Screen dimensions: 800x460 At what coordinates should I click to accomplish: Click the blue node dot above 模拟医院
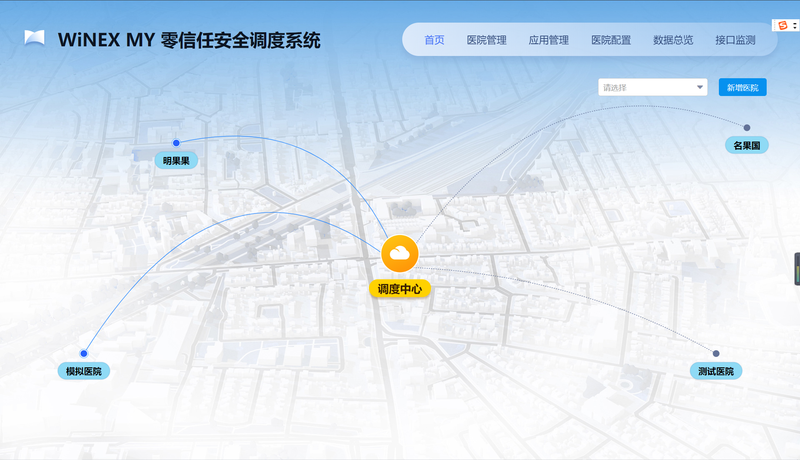(x=84, y=353)
